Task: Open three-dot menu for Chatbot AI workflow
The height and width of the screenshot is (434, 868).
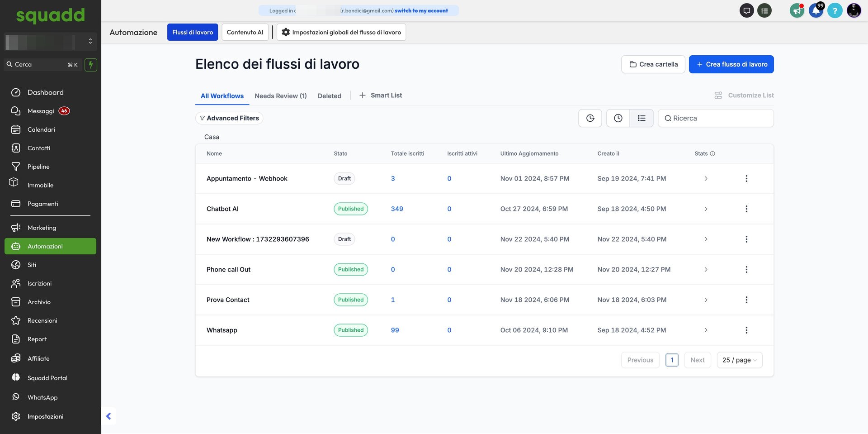Action: [746, 209]
